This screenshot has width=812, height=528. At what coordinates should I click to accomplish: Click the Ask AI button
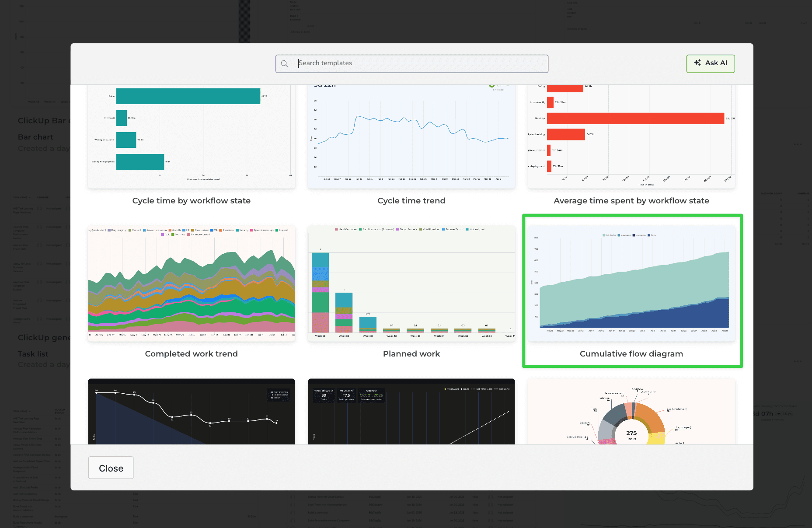[x=710, y=63]
